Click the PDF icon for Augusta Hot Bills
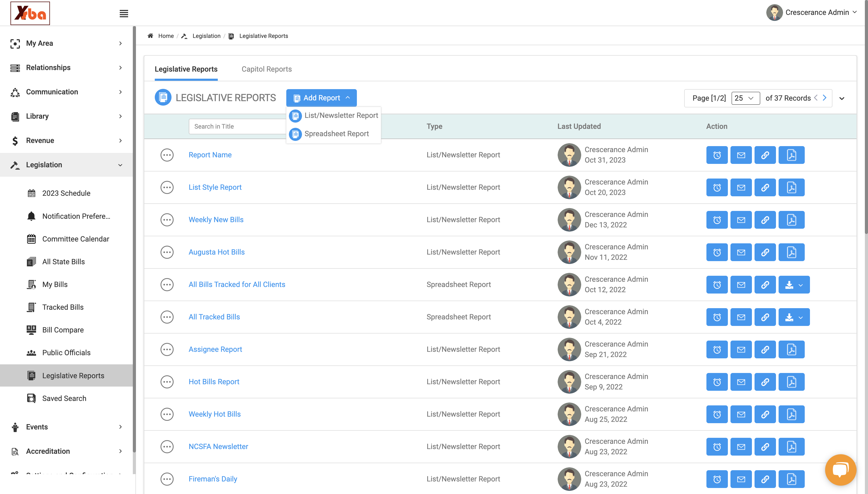 791,252
